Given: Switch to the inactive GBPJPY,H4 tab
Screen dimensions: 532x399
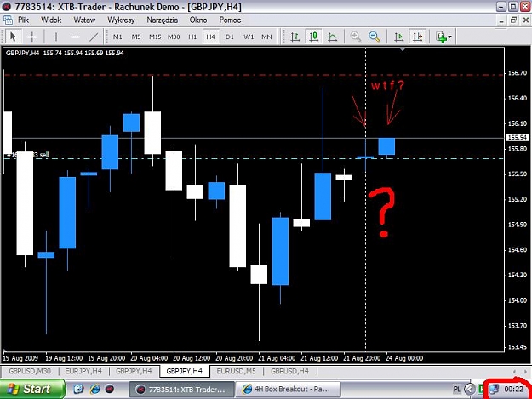Looking at the screenshot, I should tap(134, 371).
